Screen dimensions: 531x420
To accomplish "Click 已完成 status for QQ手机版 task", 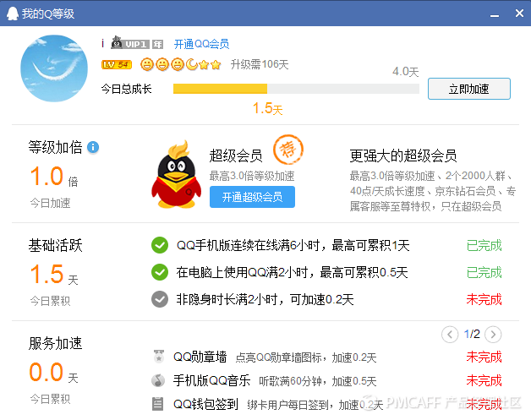I will (484, 245).
